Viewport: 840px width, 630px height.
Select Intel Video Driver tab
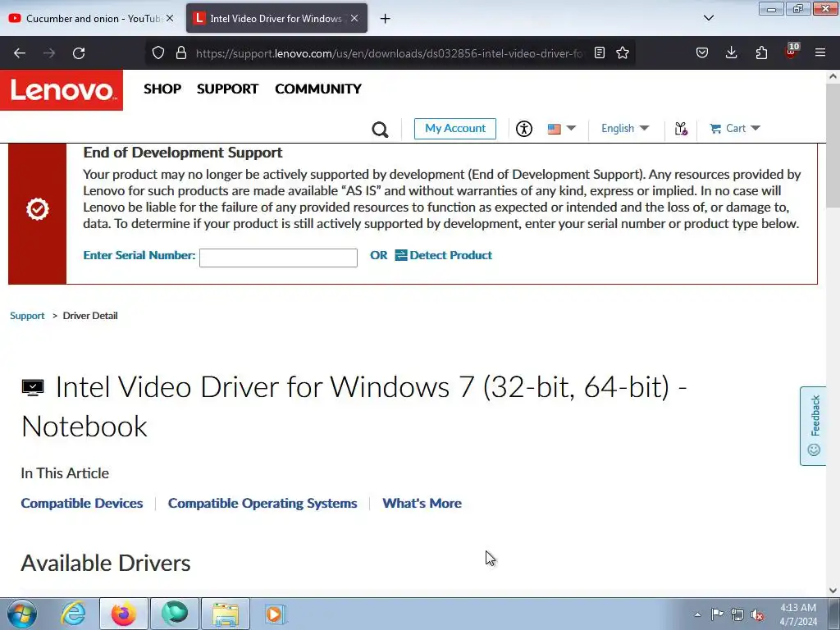tap(276, 19)
